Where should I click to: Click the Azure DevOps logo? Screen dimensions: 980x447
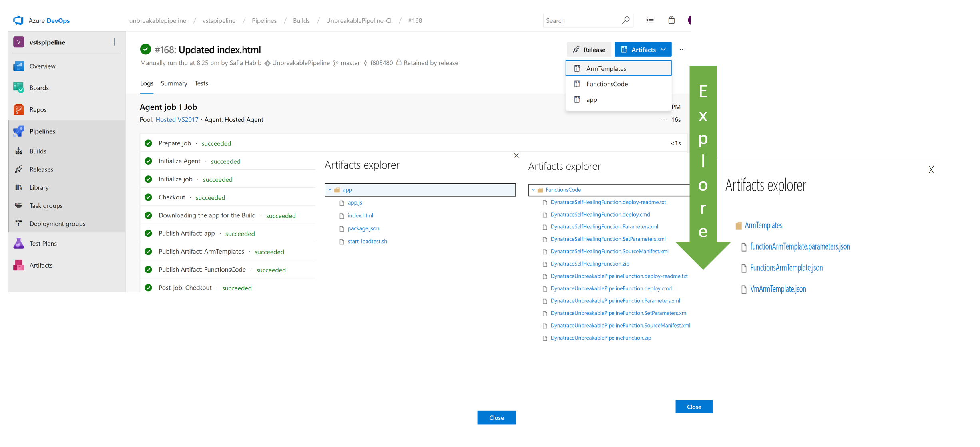[x=18, y=20]
